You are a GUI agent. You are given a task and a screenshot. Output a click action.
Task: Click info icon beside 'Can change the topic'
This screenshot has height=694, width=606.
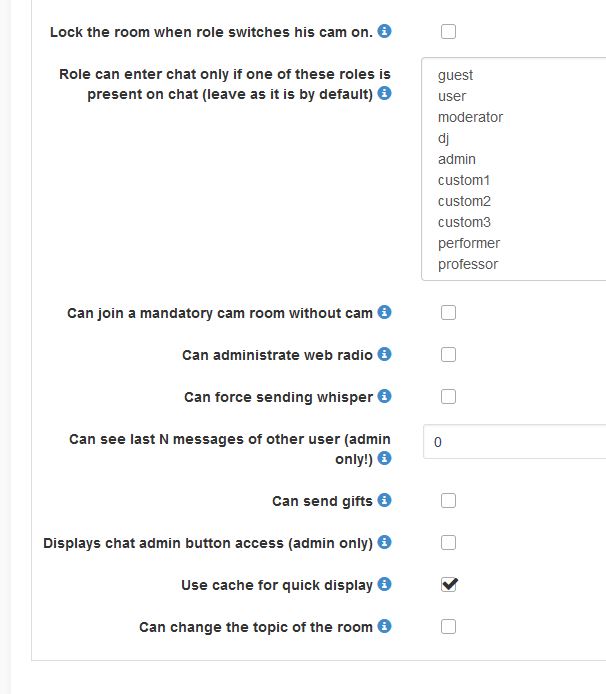point(385,627)
